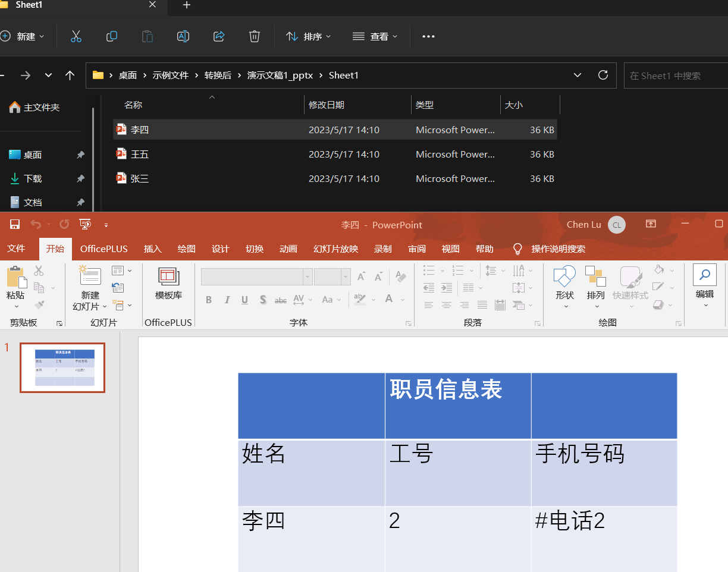Click the Share icon in Explorer toolbar
Viewport: 728px width, 572px height.
[219, 37]
